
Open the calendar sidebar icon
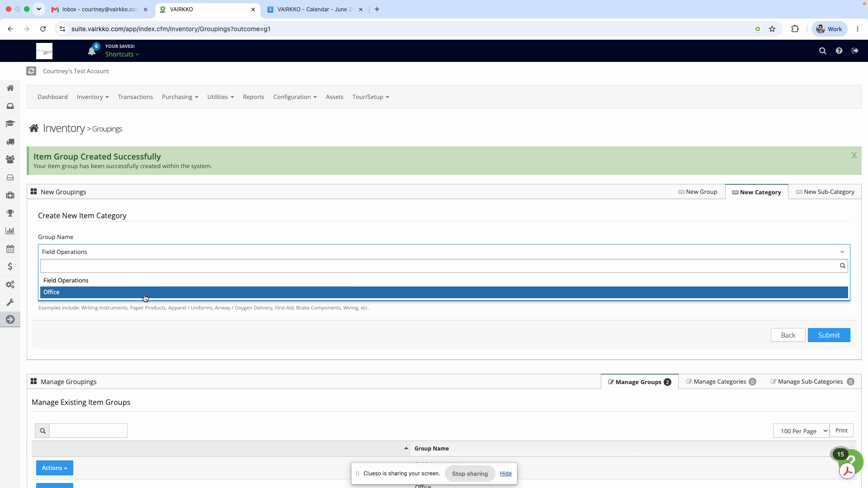click(10, 249)
